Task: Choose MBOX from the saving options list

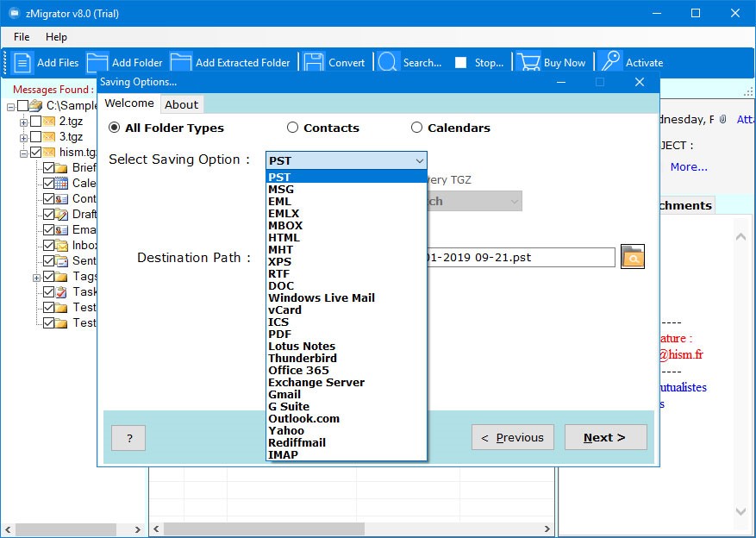Action: pyautogui.click(x=287, y=225)
